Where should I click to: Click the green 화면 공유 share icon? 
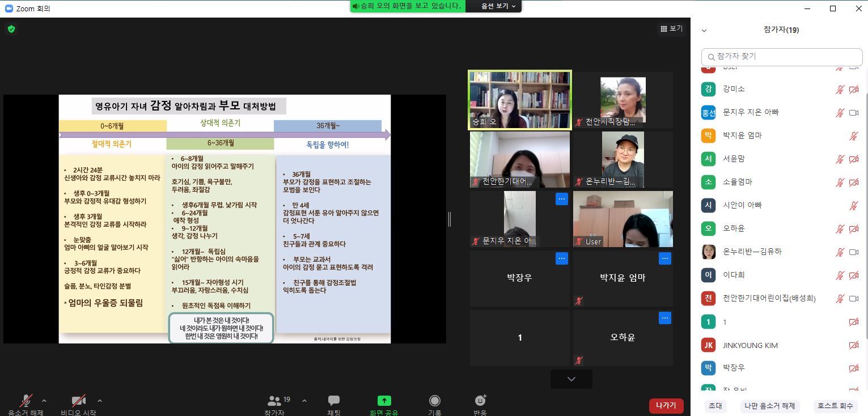(384, 401)
